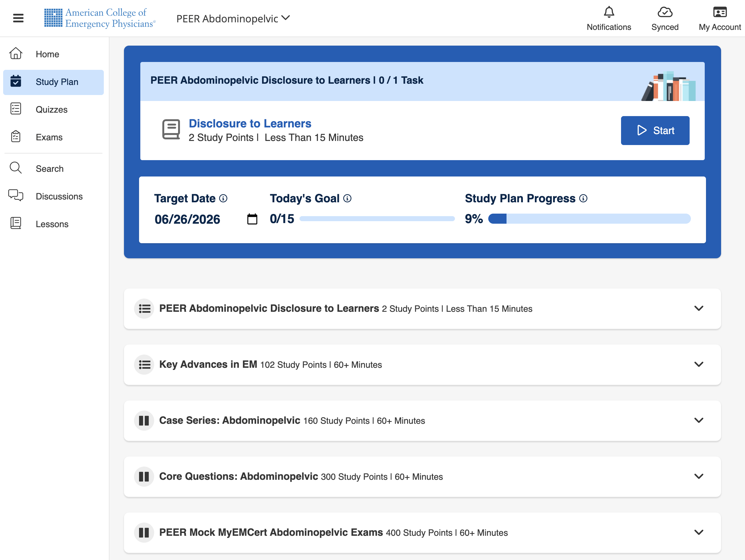
Task: Click the Quizzes checklist icon
Action: (x=16, y=109)
